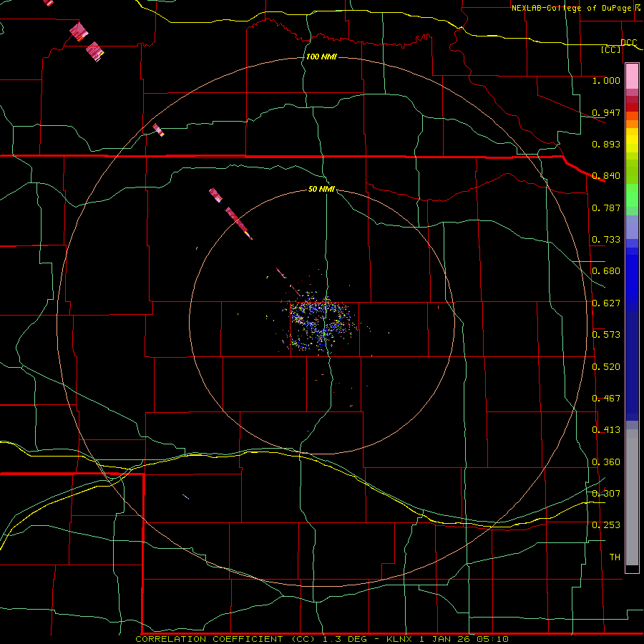Click the CORRELATION COEFFICIENT (CC) caption text
The height and width of the screenshot is (644, 644).
227,639
